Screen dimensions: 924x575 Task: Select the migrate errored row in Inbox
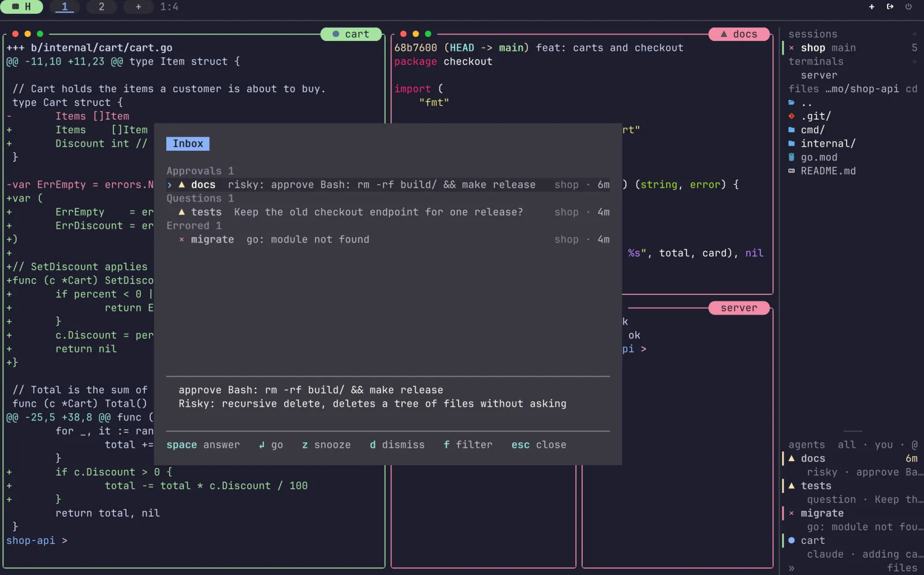point(388,240)
